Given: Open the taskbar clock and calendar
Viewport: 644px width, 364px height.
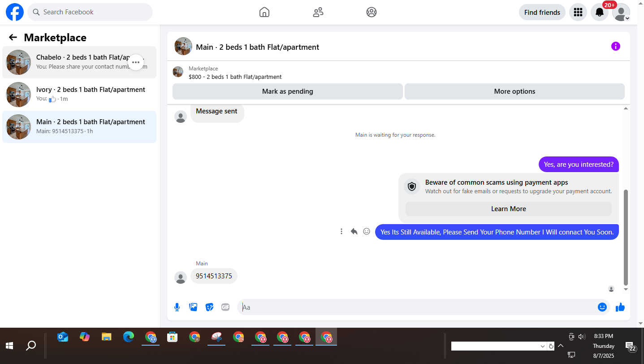Looking at the screenshot, I should click(x=604, y=346).
